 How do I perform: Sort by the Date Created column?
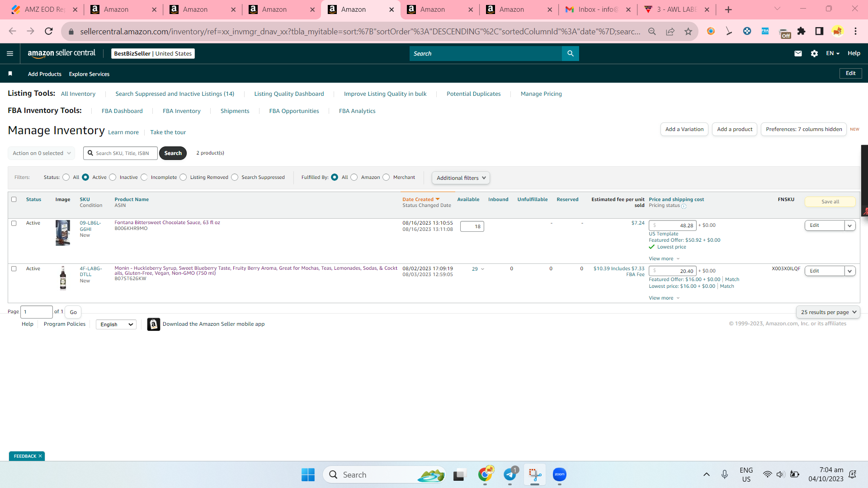coord(421,199)
